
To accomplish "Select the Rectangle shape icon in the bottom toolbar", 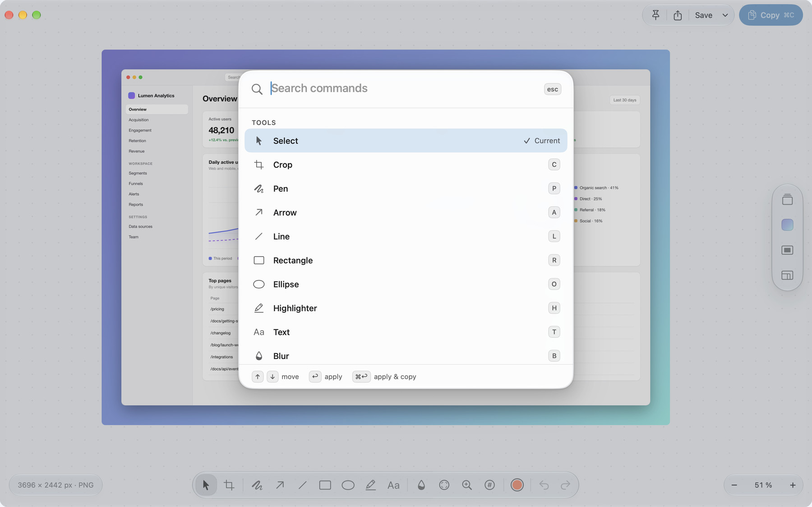I will [x=325, y=485].
